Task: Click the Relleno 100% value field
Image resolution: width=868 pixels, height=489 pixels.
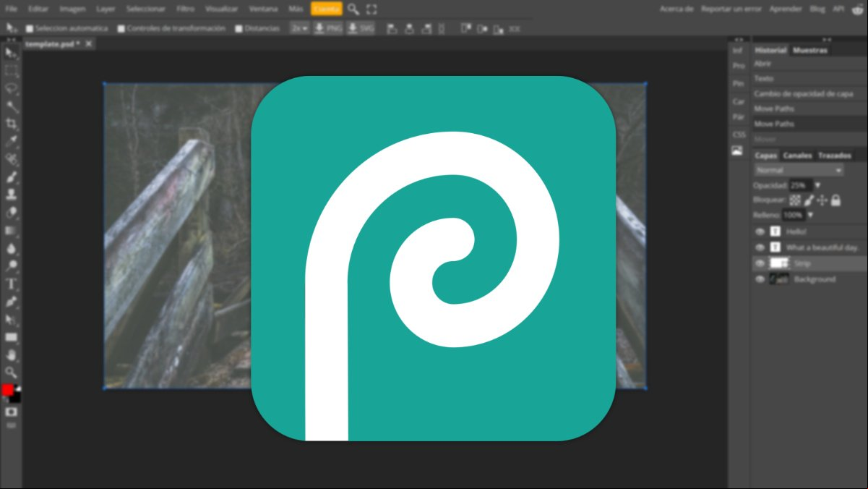Action: point(793,216)
